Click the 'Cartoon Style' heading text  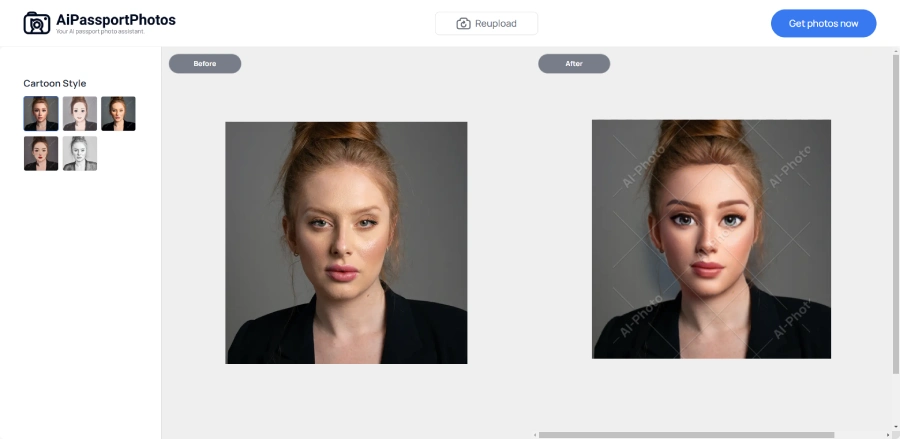click(55, 83)
